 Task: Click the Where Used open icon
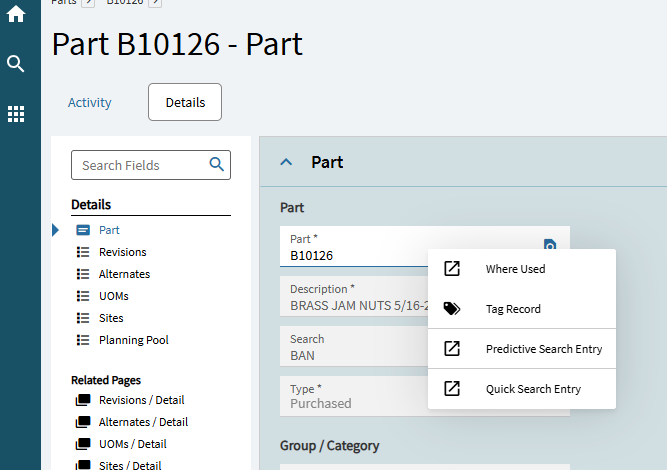tap(452, 269)
